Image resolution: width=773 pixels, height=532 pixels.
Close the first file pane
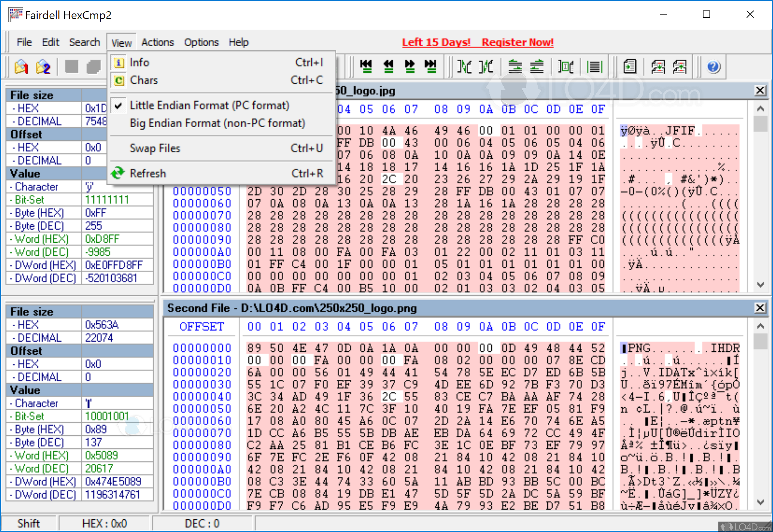click(760, 91)
